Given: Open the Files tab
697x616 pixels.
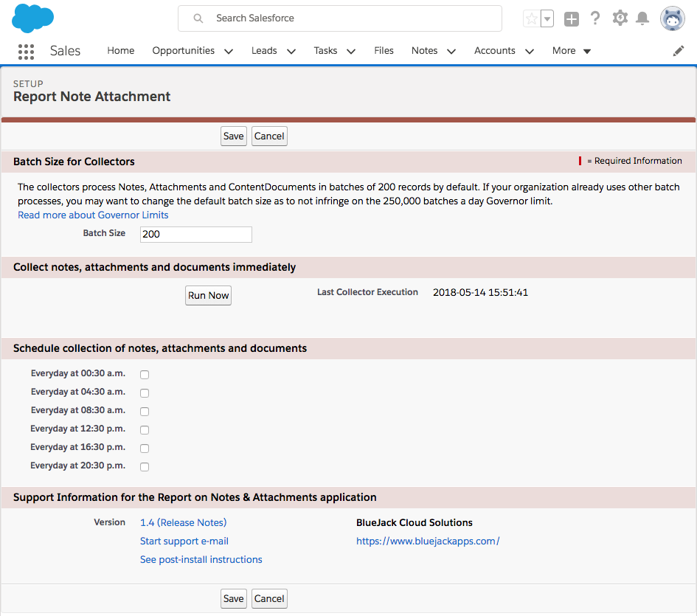Looking at the screenshot, I should click(x=384, y=51).
